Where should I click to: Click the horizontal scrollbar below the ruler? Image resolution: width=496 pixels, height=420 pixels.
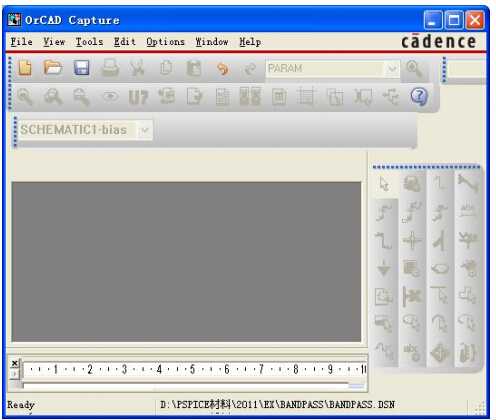(194, 386)
